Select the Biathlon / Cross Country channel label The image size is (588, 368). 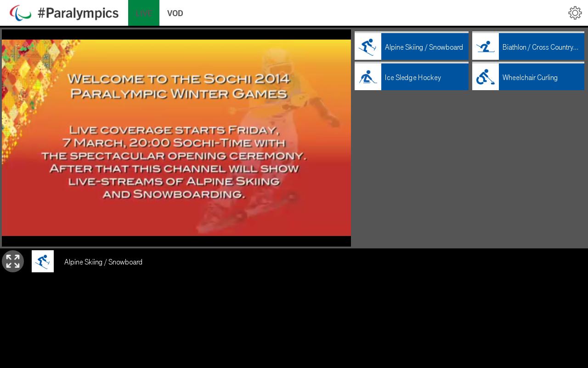tap(540, 47)
